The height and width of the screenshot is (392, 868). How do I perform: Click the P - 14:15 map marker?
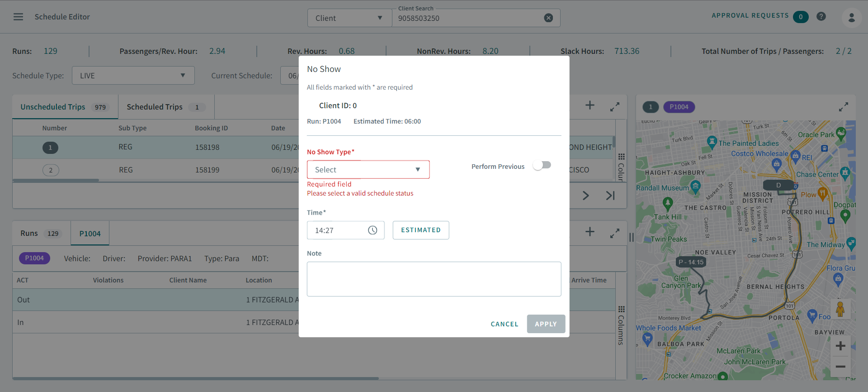(691, 262)
